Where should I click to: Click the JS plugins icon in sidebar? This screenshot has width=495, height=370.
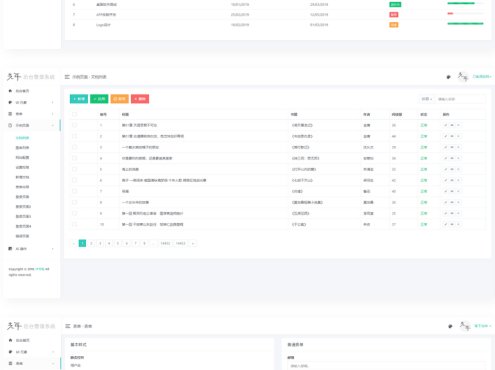coord(10,249)
